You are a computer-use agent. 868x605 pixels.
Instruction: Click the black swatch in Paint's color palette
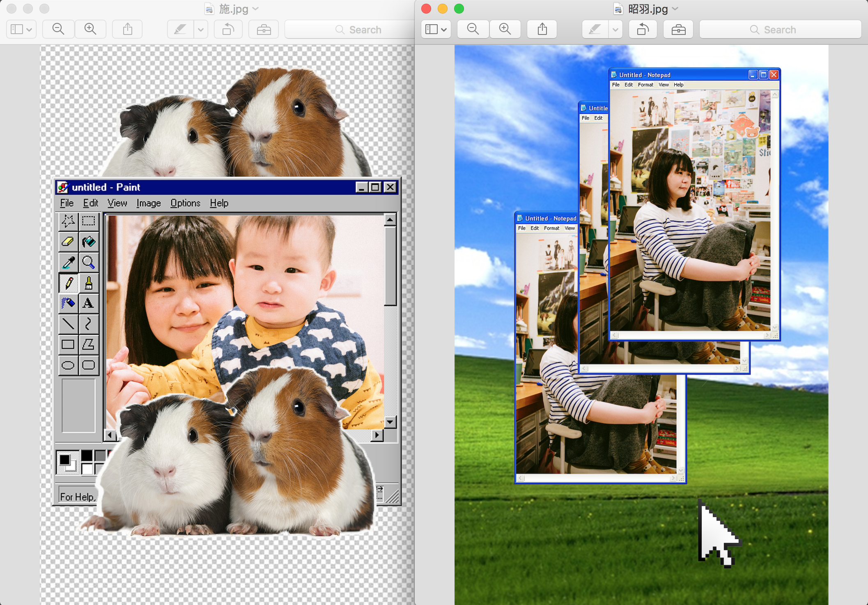tap(87, 455)
